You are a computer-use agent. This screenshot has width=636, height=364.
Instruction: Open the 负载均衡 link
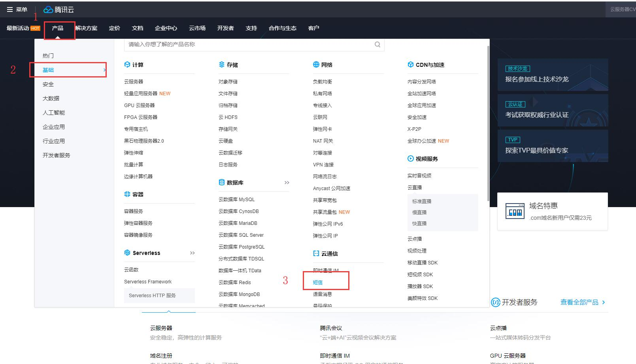[x=323, y=81]
